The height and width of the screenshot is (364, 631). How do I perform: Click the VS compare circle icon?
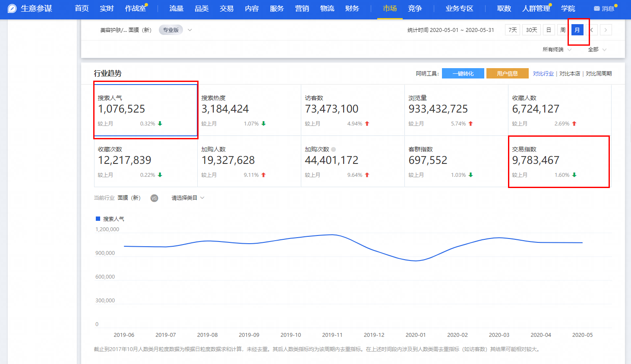click(154, 198)
